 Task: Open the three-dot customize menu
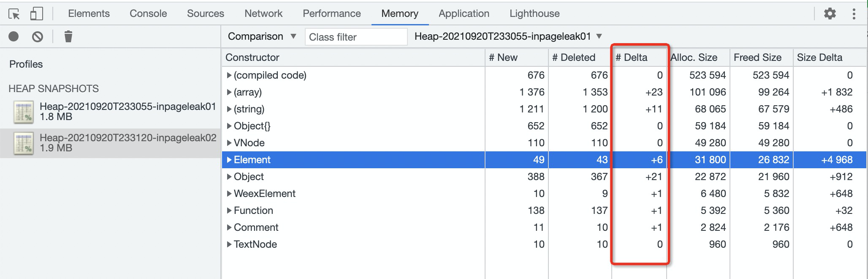pyautogui.click(x=854, y=14)
